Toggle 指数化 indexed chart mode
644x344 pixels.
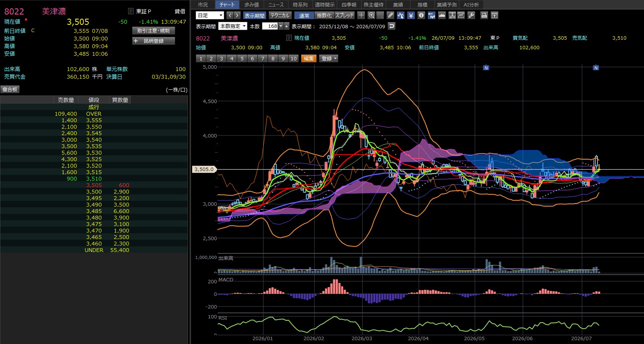coord(324,15)
